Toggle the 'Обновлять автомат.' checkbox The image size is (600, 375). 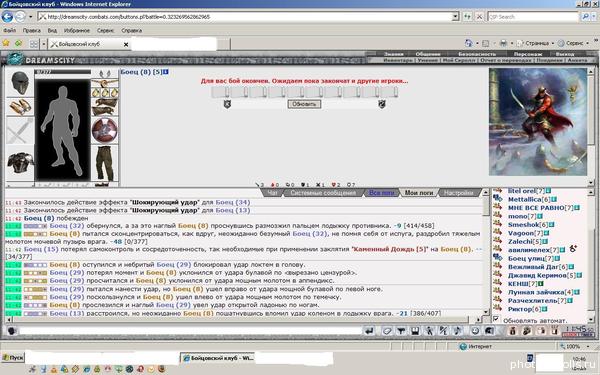click(497, 319)
